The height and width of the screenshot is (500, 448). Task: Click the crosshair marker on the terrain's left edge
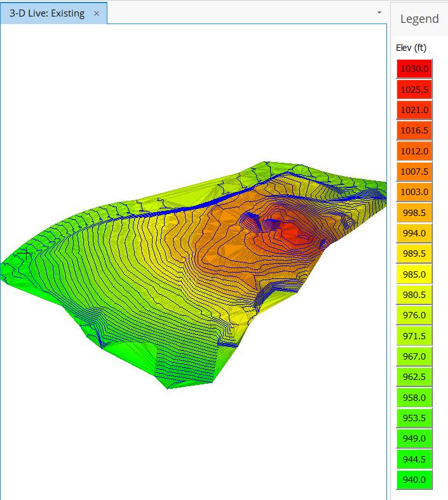25,255
